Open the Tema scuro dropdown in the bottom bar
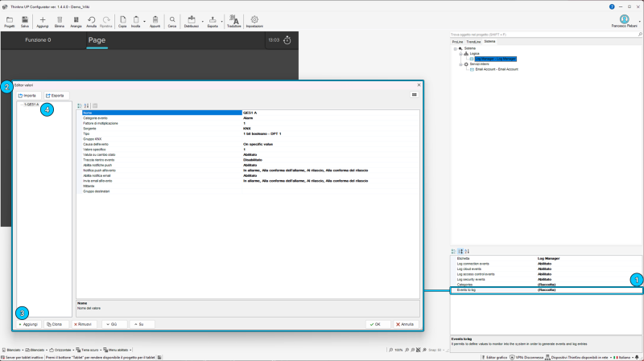Viewport: 644px width, 361px height. (89, 350)
